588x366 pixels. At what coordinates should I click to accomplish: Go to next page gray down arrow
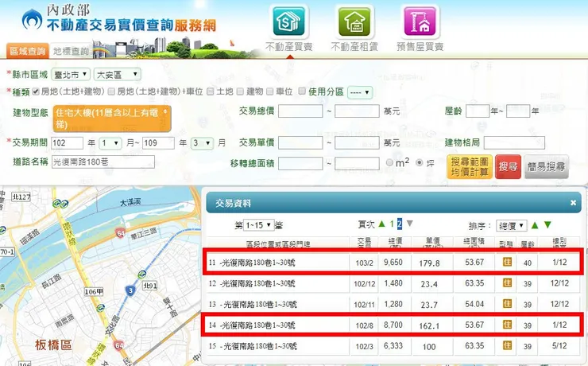tap(410, 224)
